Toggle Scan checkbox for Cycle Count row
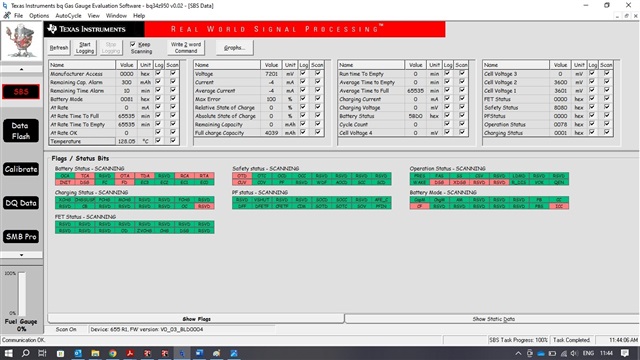Viewport: 640px width, 360px height. 462,124
